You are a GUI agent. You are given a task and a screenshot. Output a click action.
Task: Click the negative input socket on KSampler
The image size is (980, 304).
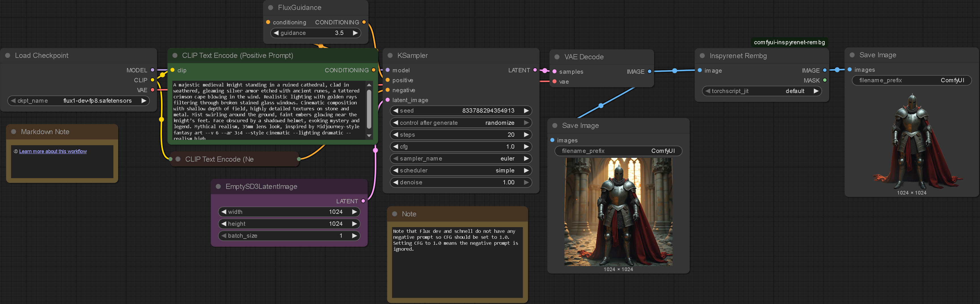388,90
